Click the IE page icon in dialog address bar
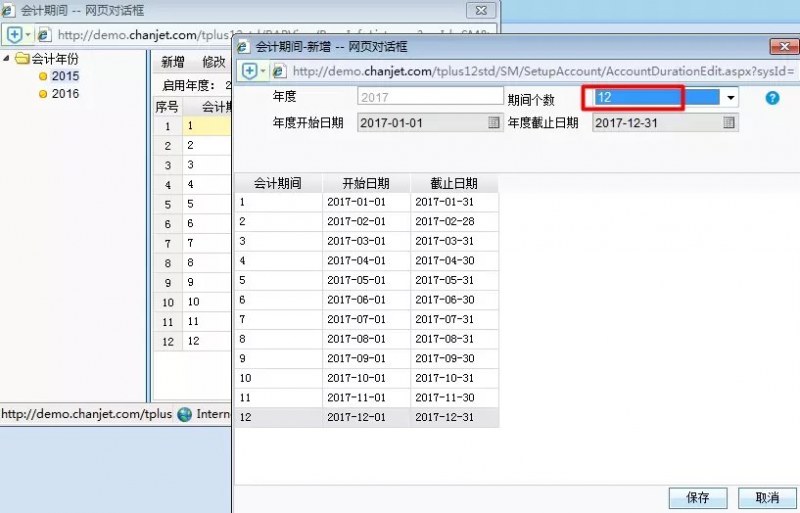The image size is (800, 513). pos(278,71)
